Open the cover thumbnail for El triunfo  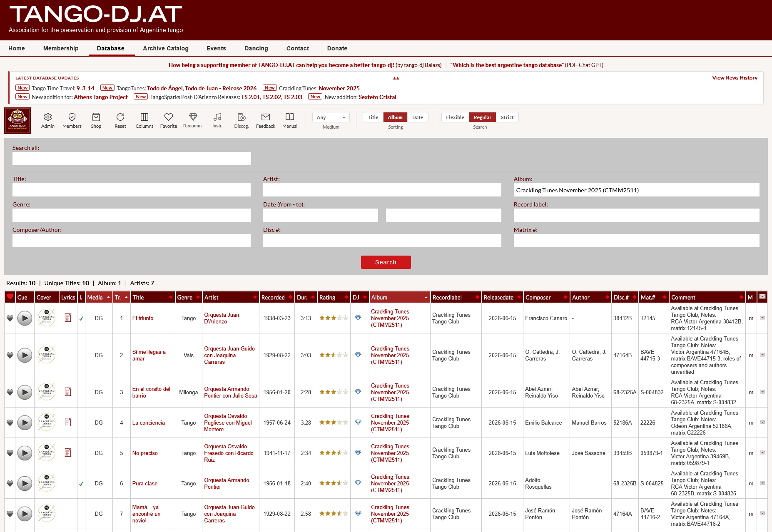(47, 318)
